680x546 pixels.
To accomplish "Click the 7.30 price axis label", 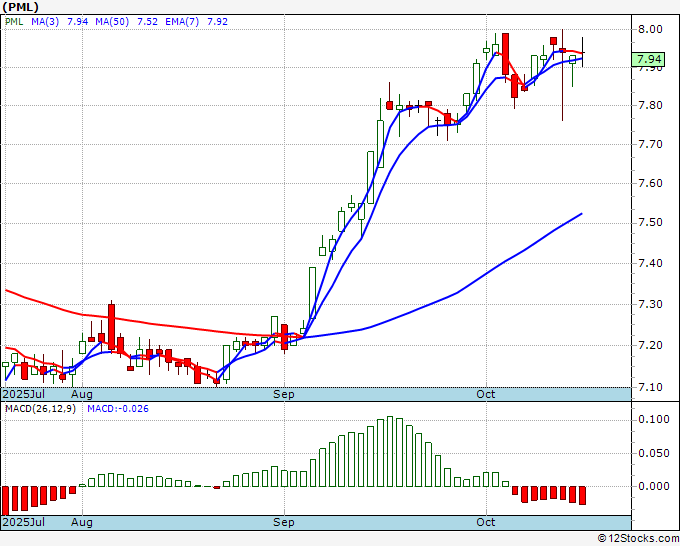I will click(650, 304).
